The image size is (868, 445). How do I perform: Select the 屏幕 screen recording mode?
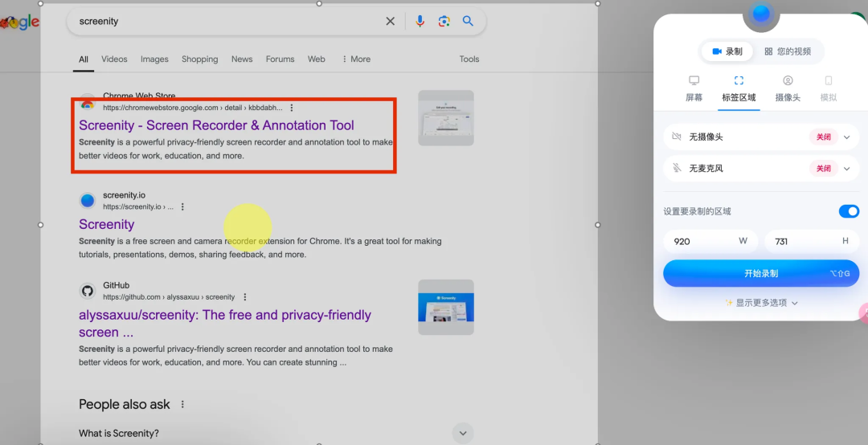694,89
